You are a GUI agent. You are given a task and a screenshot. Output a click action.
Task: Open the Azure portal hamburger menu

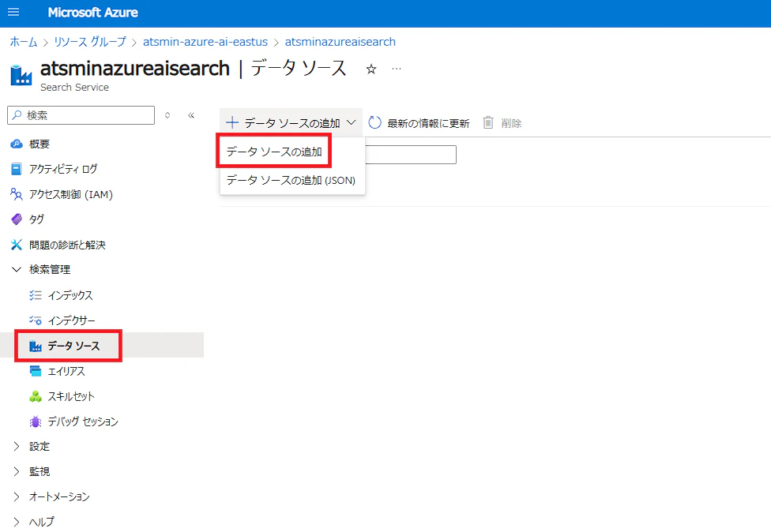point(13,12)
